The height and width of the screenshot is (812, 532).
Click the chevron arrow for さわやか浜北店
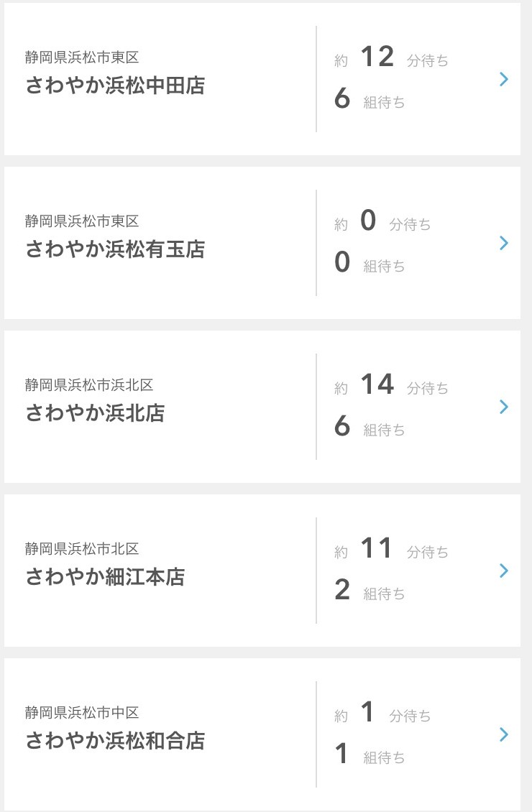pos(504,407)
